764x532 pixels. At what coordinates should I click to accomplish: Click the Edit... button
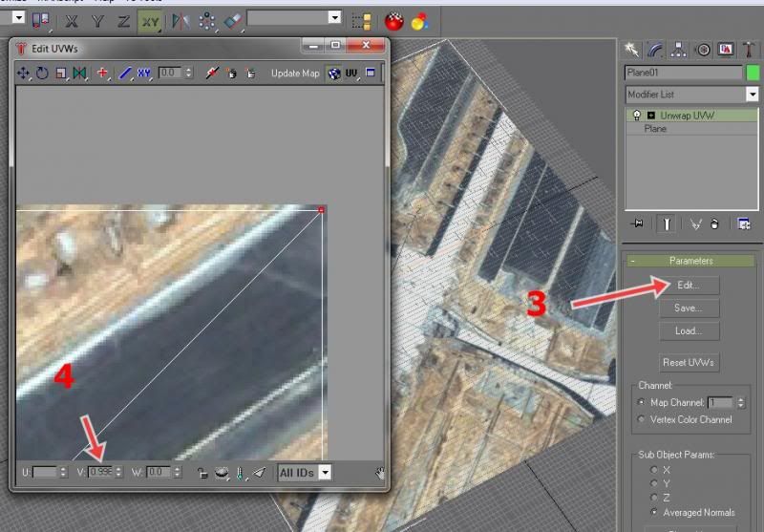(x=689, y=286)
